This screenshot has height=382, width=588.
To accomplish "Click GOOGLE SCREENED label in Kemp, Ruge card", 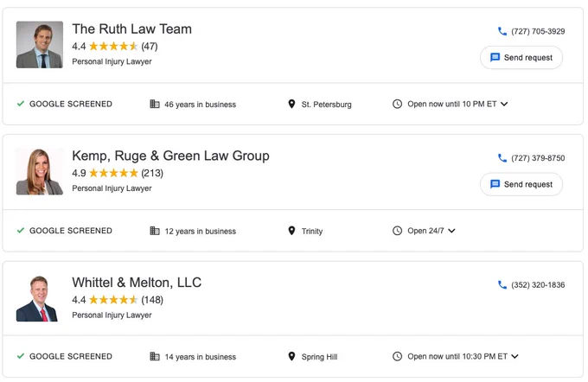I will pos(71,231).
